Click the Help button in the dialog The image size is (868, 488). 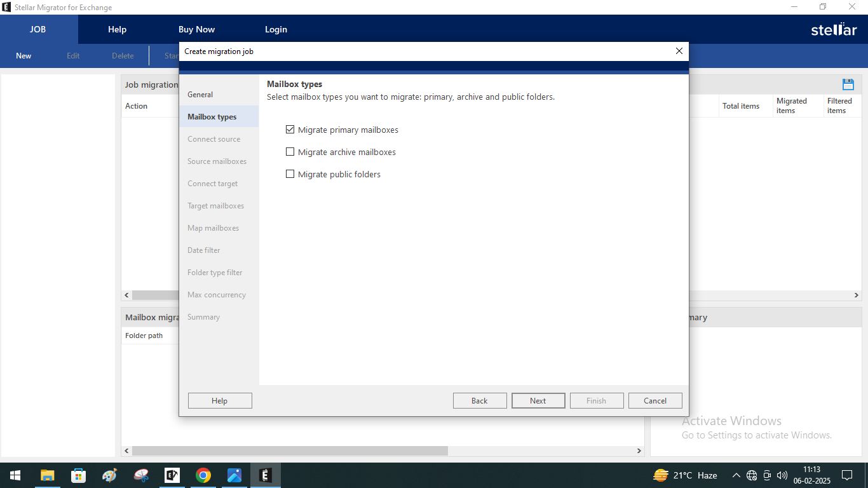pos(220,401)
